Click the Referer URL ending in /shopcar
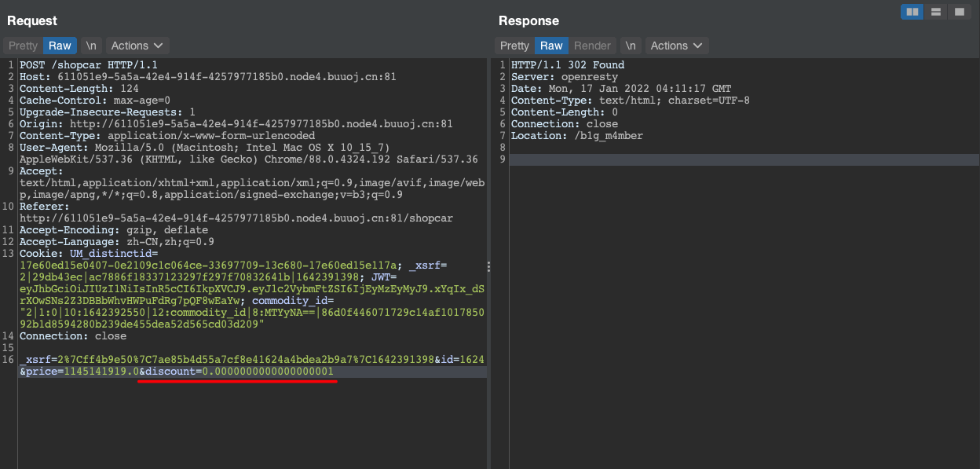980x469 pixels. point(236,218)
